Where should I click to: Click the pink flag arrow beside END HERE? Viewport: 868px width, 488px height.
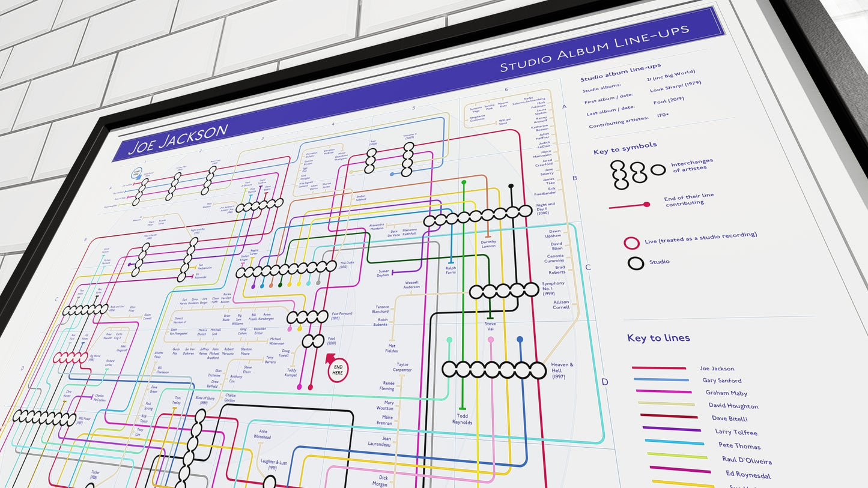coord(330,359)
